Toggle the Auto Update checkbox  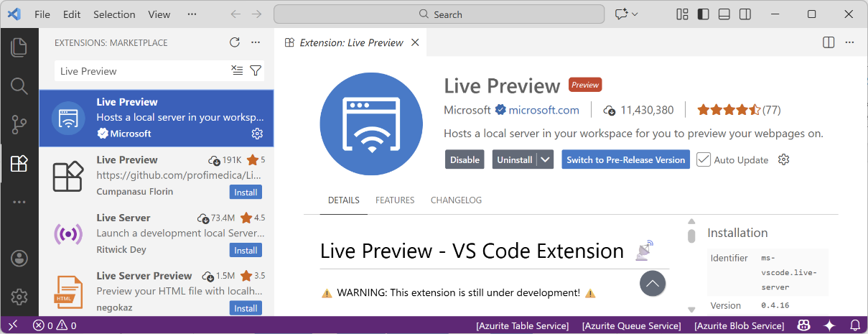(704, 159)
